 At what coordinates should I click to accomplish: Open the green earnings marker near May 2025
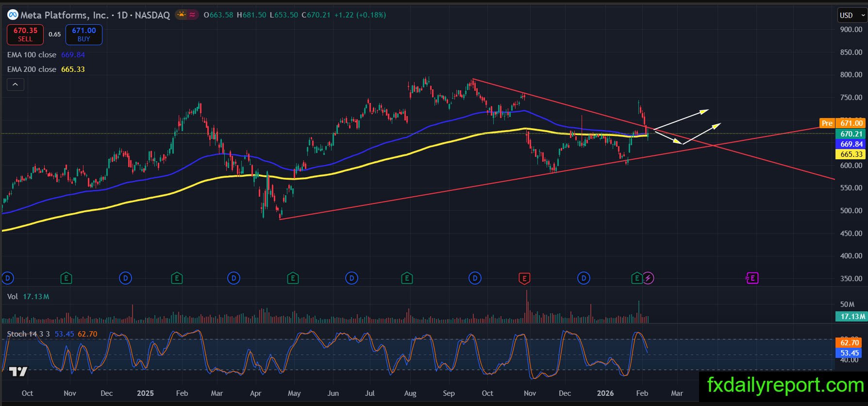click(292, 278)
